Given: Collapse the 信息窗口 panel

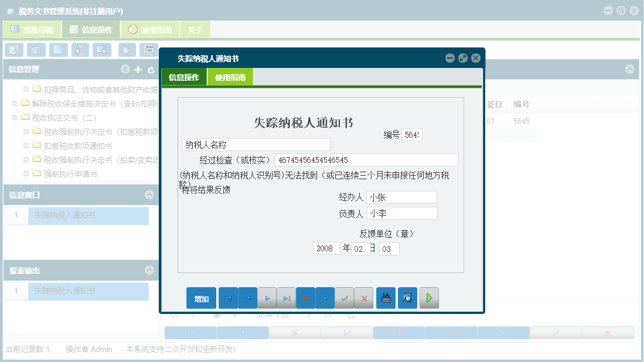Looking at the screenshot, I should click(x=149, y=194).
